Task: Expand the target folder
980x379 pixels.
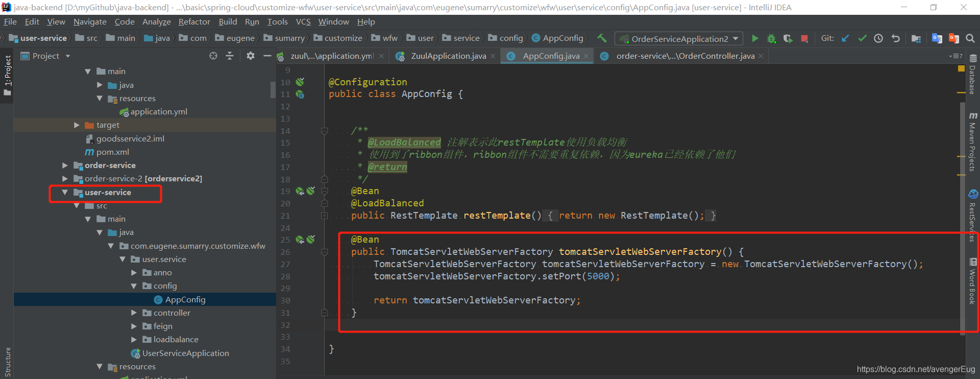Action: click(x=77, y=125)
